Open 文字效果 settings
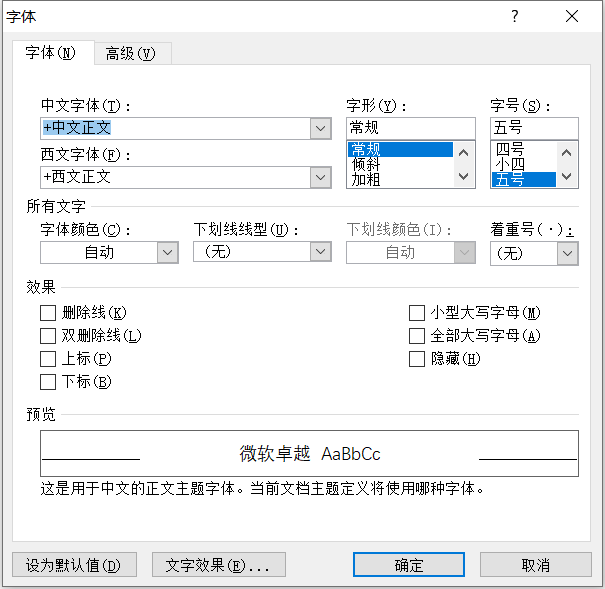 coord(218,565)
